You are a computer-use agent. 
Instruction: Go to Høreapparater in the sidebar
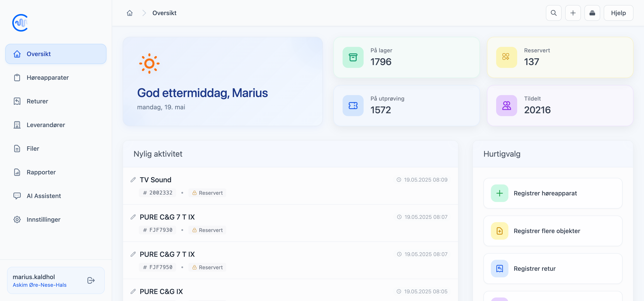pyautogui.click(x=56, y=78)
